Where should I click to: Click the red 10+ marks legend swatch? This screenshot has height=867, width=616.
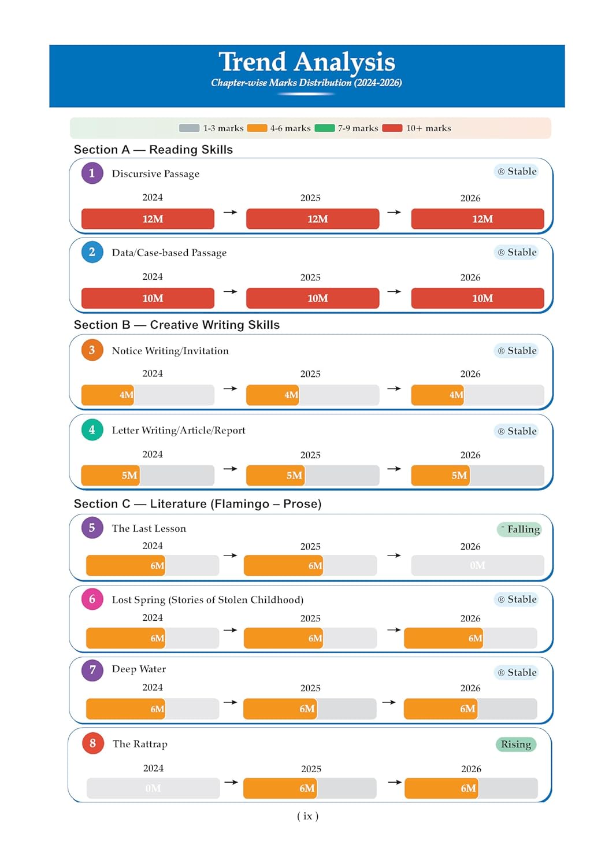(392, 128)
